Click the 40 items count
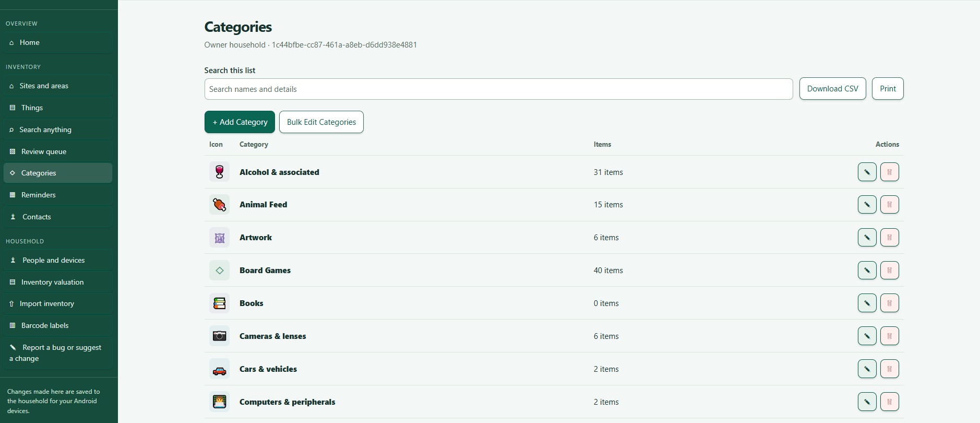This screenshot has width=980, height=423. click(x=608, y=270)
